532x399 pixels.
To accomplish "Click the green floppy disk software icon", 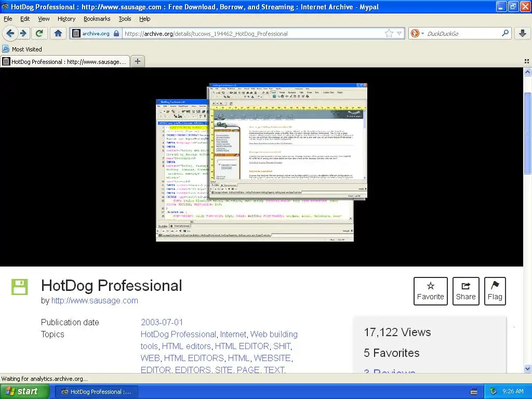I will (x=20, y=287).
